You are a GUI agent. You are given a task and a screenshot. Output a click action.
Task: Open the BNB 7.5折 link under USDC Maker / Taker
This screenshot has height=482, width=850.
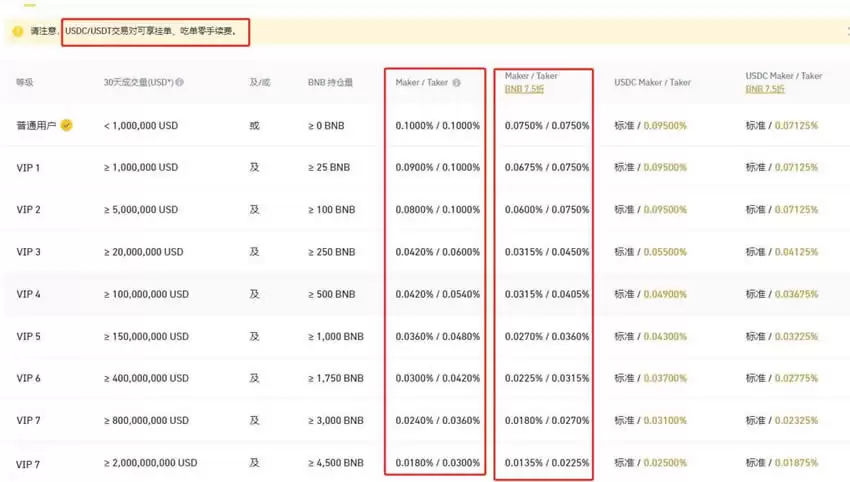pyautogui.click(x=767, y=89)
